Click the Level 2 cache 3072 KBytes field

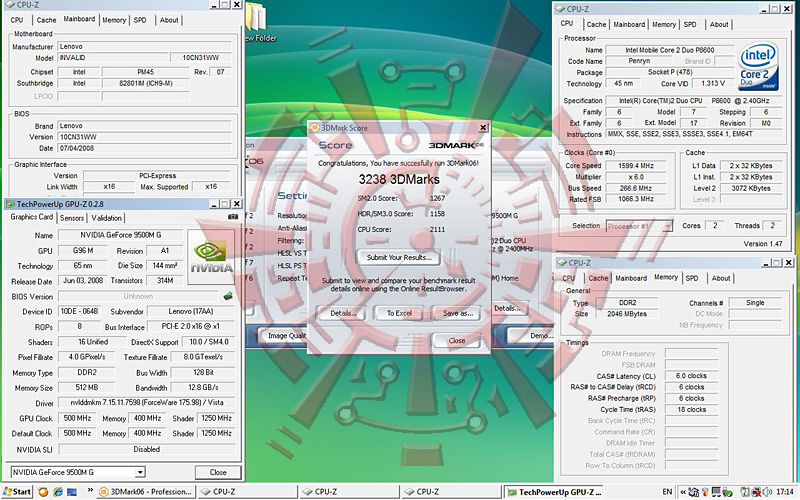tap(751, 188)
